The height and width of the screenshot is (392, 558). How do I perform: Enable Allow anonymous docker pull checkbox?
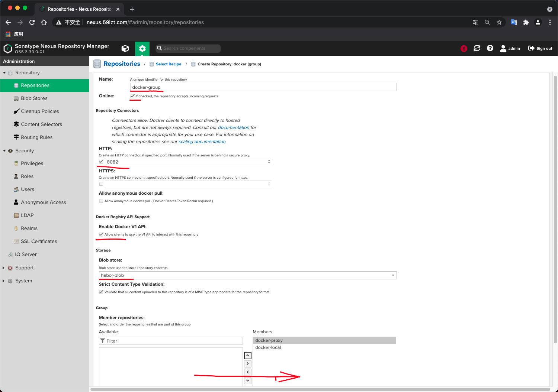click(x=101, y=201)
